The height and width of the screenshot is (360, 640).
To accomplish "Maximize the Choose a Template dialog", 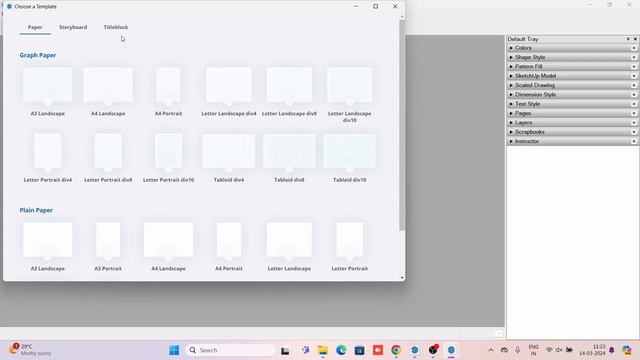I will [x=376, y=7].
